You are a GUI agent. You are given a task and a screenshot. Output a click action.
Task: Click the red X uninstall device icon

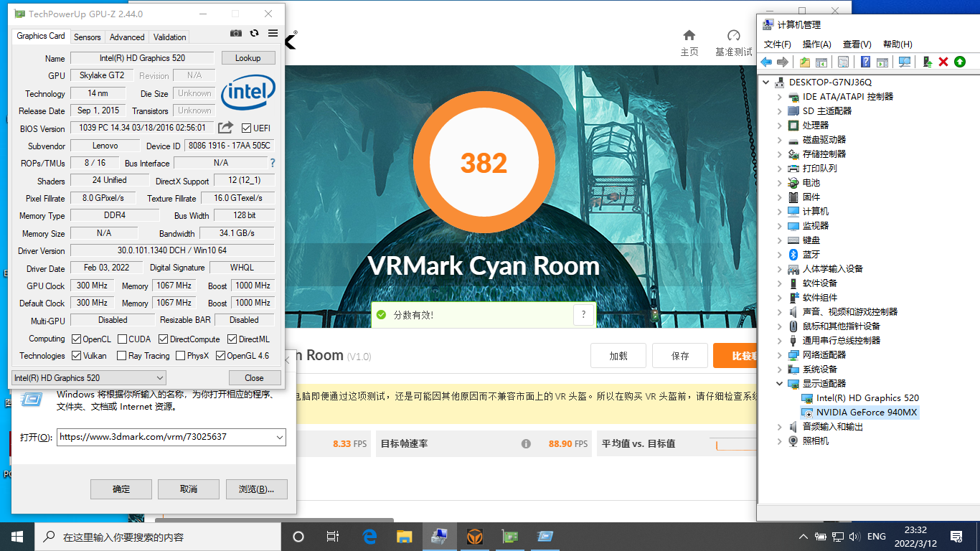(943, 62)
